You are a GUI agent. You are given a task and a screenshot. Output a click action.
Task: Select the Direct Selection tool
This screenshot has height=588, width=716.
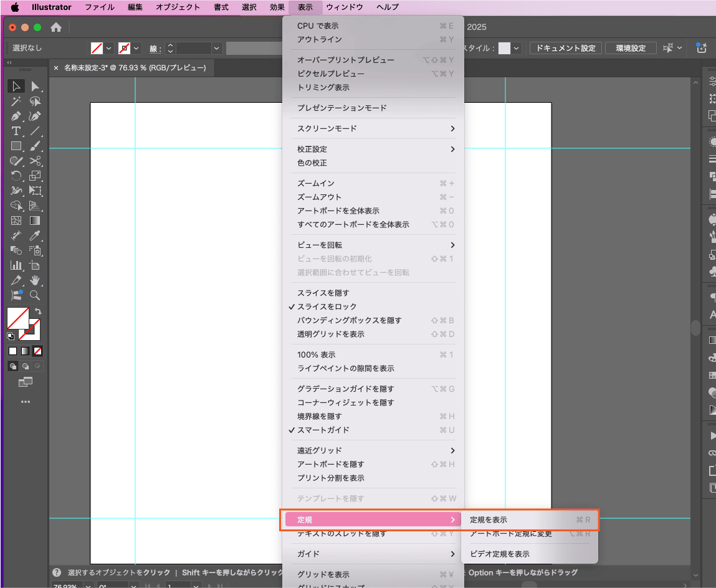click(35, 87)
